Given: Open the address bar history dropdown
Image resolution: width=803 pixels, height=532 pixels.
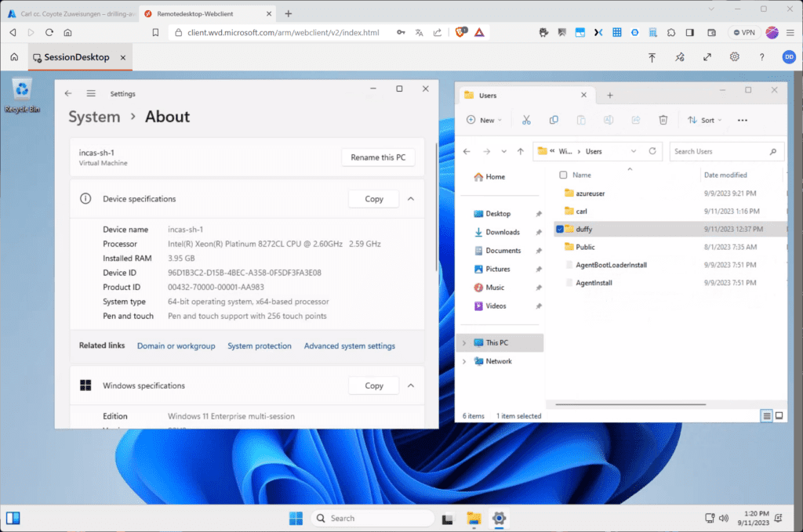Looking at the screenshot, I should 634,151.
